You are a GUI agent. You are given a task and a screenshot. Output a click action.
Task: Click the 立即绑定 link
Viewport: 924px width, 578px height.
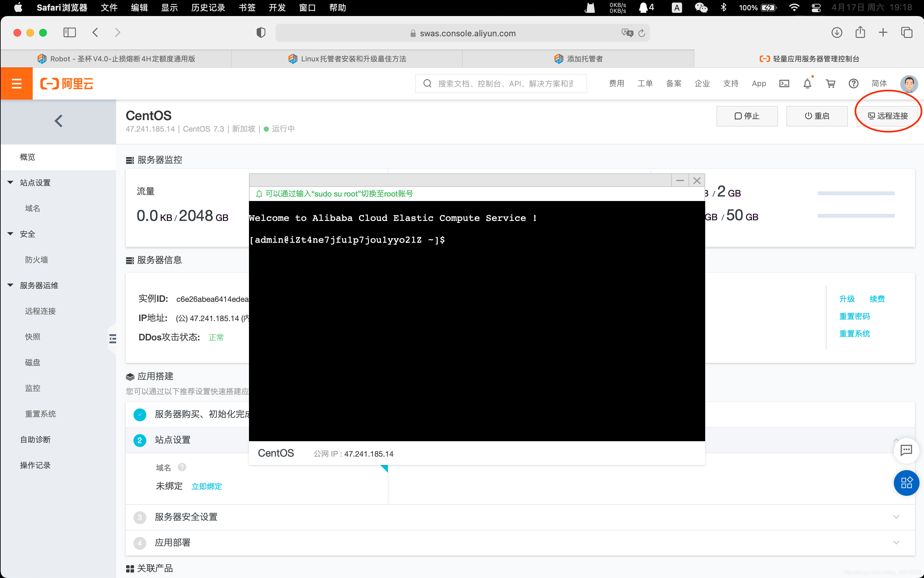click(207, 486)
